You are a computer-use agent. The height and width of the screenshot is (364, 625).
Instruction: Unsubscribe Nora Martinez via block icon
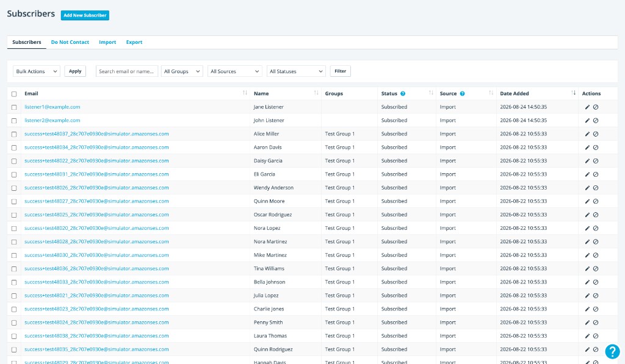pos(596,241)
